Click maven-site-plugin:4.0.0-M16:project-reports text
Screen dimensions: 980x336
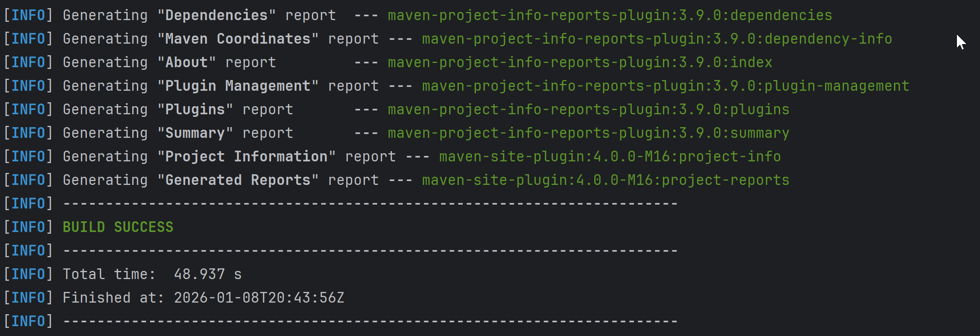pos(606,180)
